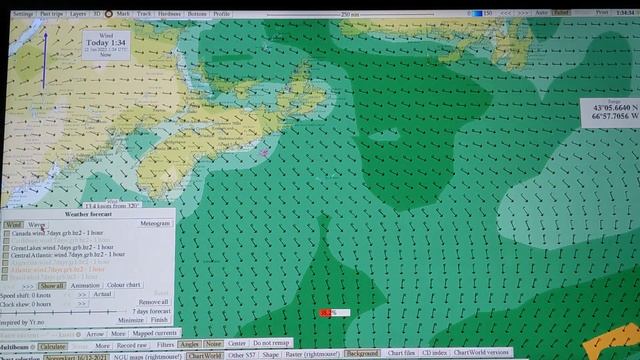The width and height of the screenshot is (640, 360).
Task: Click the clock showing 1:34:34
Action: pyautogui.click(x=625, y=13)
